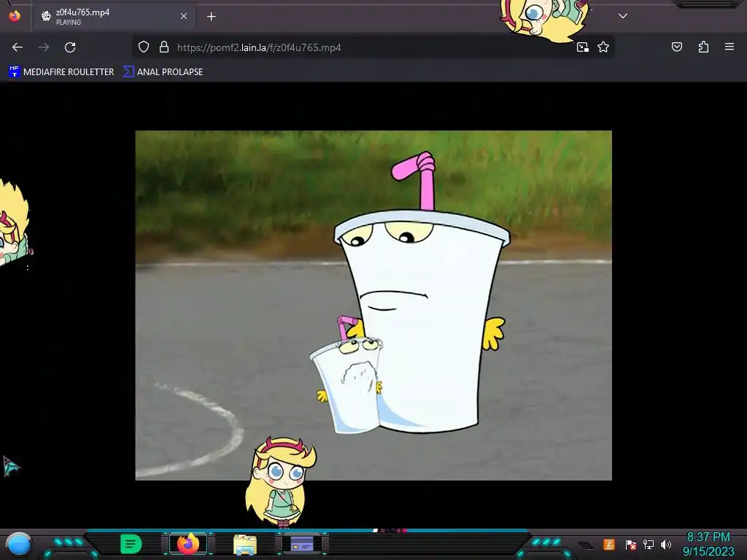Image resolution: width=747 pixels, height=560 pixels.
Task: Open the Extensions puzzle-piece menu
Action: pyautogui.click(x=703, y=47)
